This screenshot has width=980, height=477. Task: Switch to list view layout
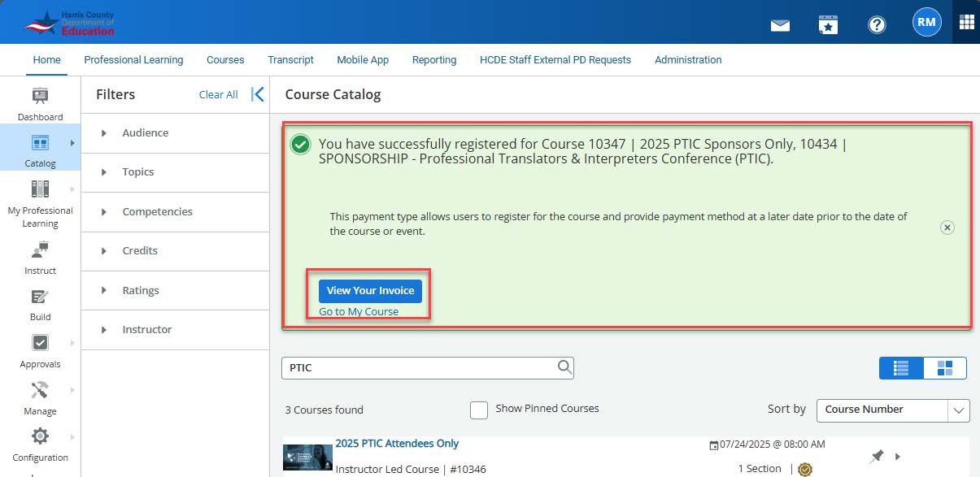901,368
